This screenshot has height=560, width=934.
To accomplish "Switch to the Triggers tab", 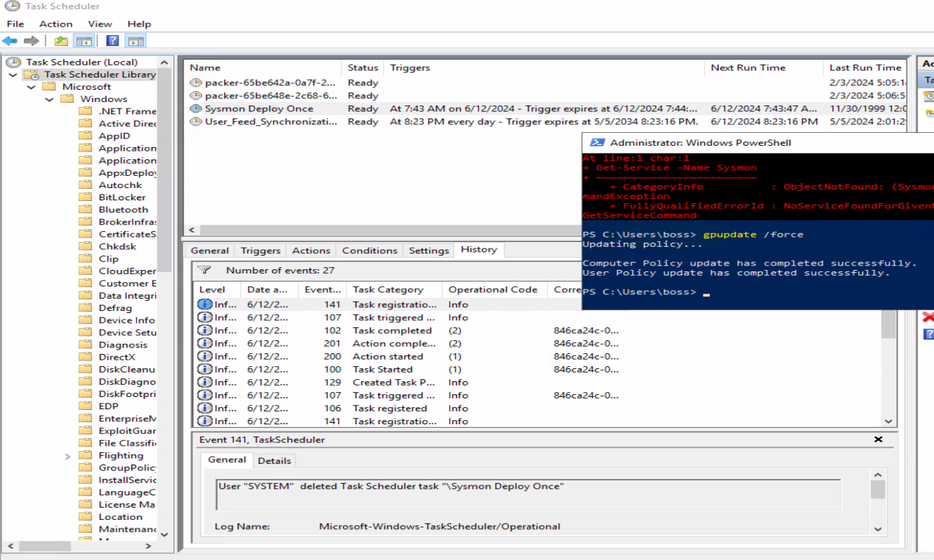I will tap(260, 250).
